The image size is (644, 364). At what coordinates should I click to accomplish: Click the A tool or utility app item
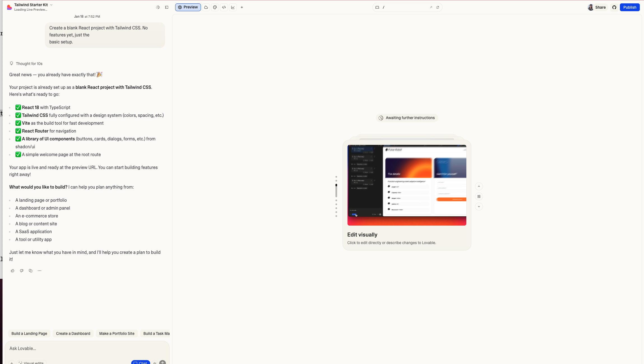point(34,240)
